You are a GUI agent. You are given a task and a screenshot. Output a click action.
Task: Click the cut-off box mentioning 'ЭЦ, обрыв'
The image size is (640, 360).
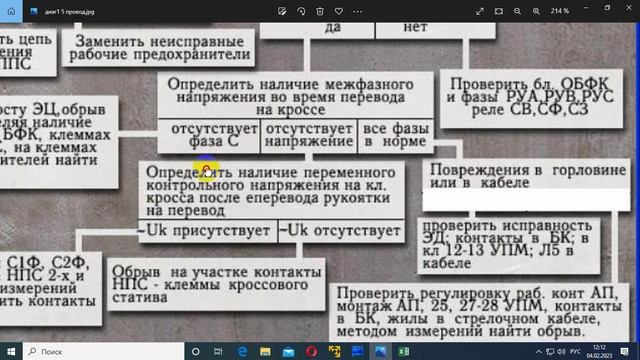click(59, 142)
